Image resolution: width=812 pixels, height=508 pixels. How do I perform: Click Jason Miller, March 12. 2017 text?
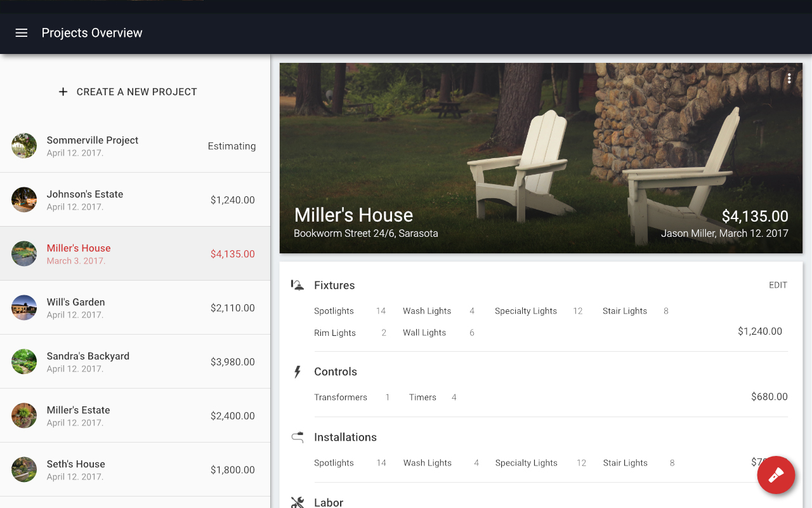[x=724, y=233]
